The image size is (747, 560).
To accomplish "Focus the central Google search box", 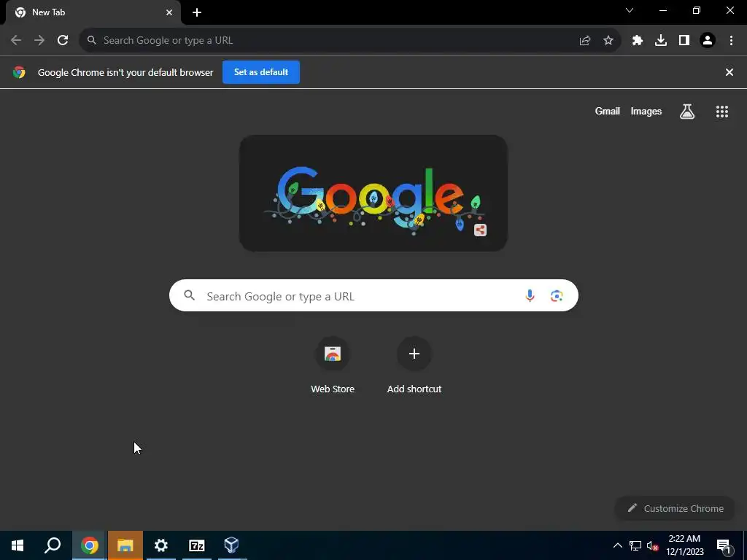I will click(373, 296).
